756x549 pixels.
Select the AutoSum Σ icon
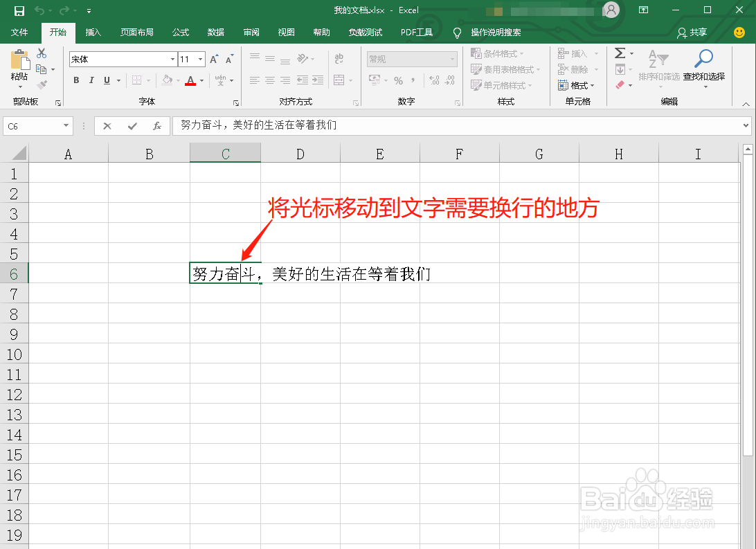click(621, 53)
